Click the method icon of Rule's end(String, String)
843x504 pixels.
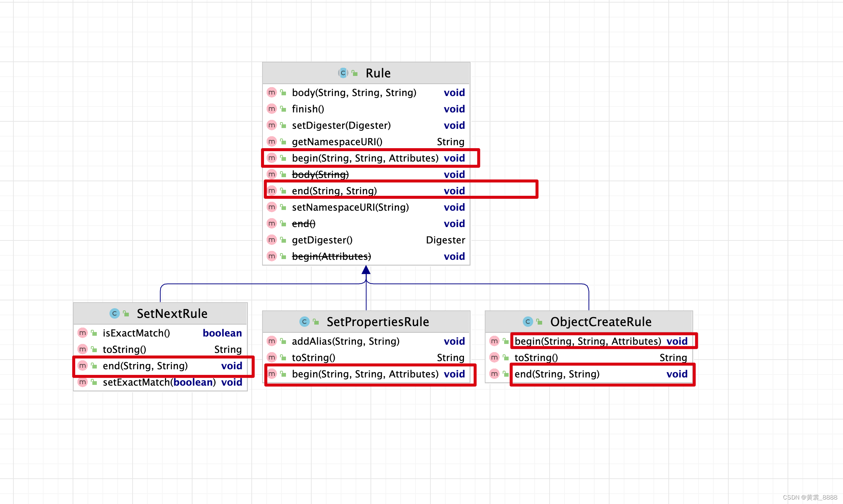[272, 191]
